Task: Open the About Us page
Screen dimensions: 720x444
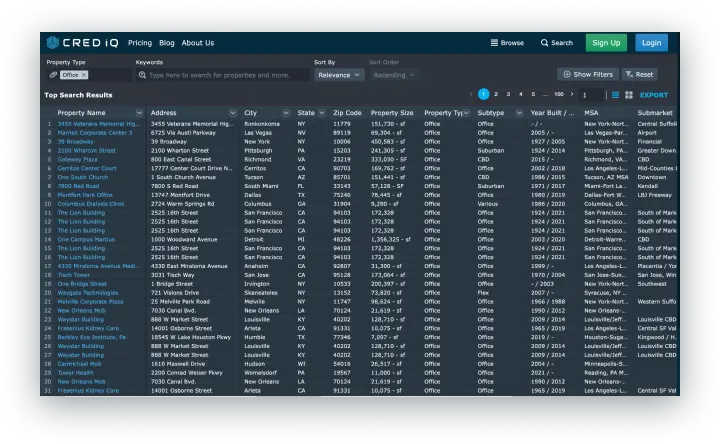Action: click(197, 43)
